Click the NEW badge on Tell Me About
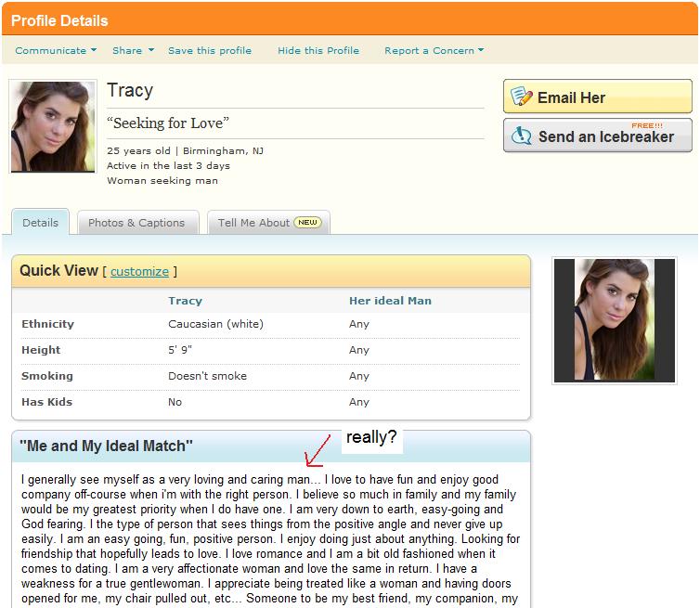The image size is (700, 608). pyautogui.click(x=307, y=223)
